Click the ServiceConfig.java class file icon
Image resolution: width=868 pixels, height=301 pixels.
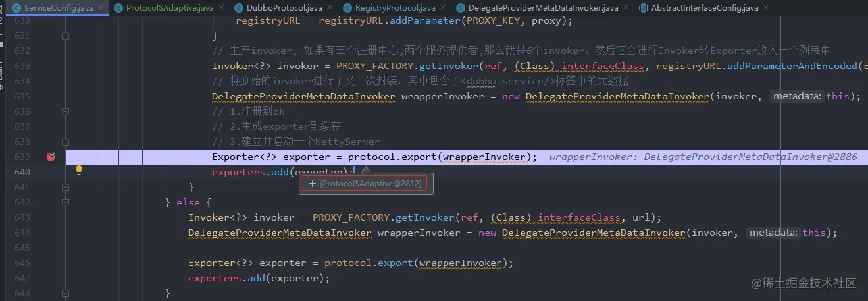[x=17, y=8]
